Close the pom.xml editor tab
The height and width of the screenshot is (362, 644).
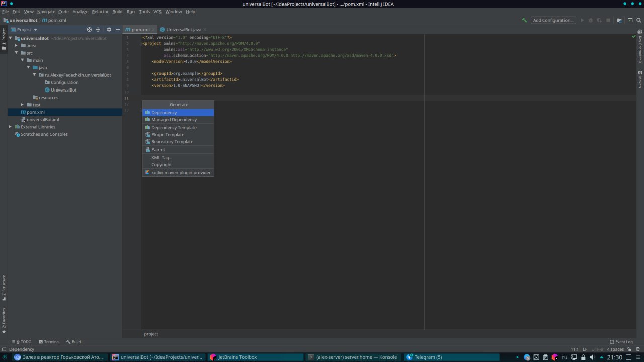pyautogui.click(x=153, y=30)
